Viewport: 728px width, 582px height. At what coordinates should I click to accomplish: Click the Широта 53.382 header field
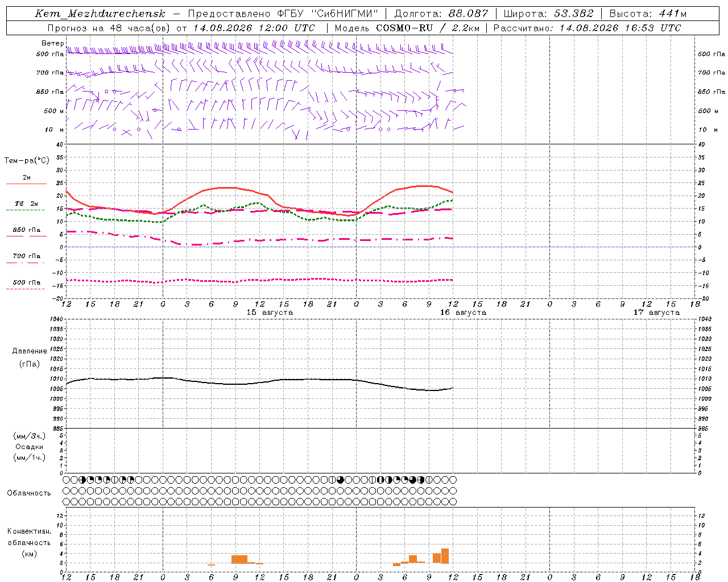click(x=548, y=14)
